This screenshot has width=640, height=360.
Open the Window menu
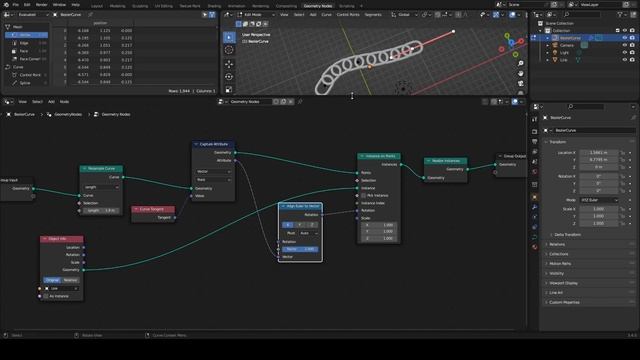click(x=59, y=4)
